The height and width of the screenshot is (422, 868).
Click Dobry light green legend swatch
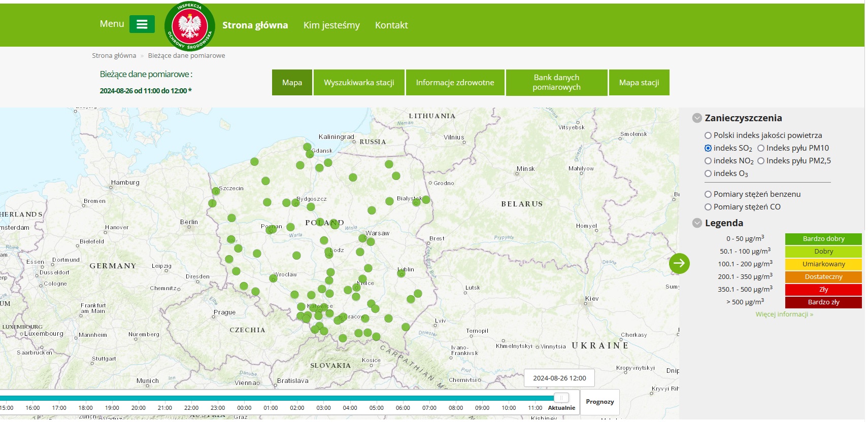(x=823, y=252)
